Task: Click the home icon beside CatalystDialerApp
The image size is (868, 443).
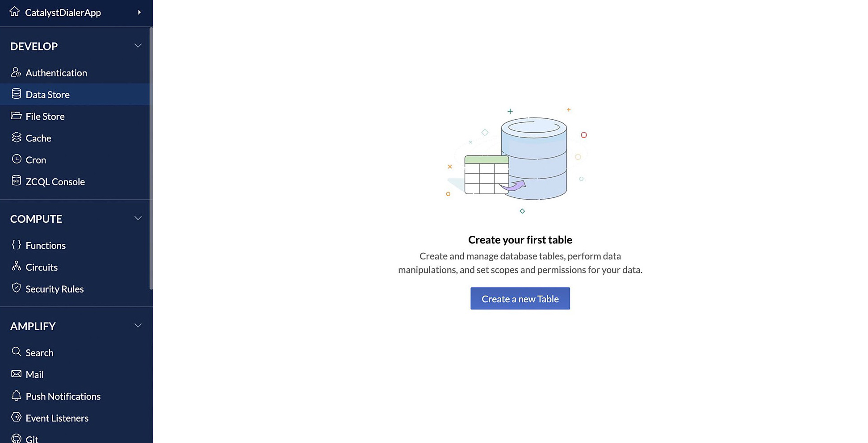Action: tap(15, 12)
